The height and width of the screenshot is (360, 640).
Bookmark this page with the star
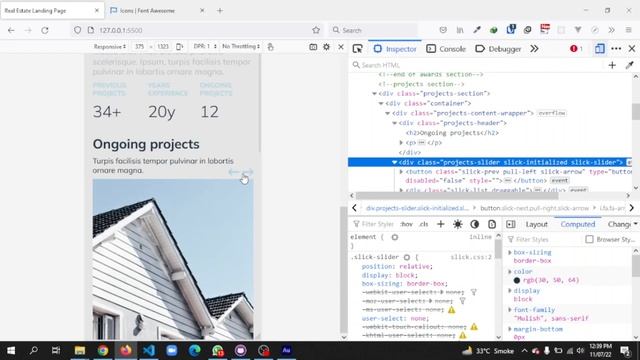click(316, 30)
